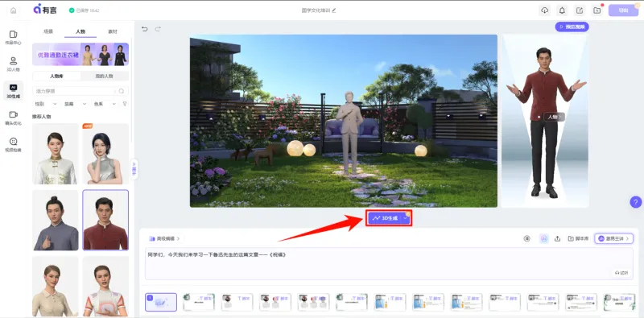The width and height of the screenshot is (644, 318).
Task: Edit project title with pencil icon
Action: (x=334, y=10)
